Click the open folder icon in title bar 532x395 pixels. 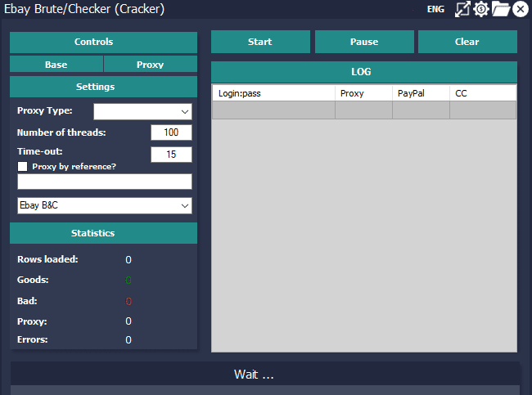[x=501, y=9]
